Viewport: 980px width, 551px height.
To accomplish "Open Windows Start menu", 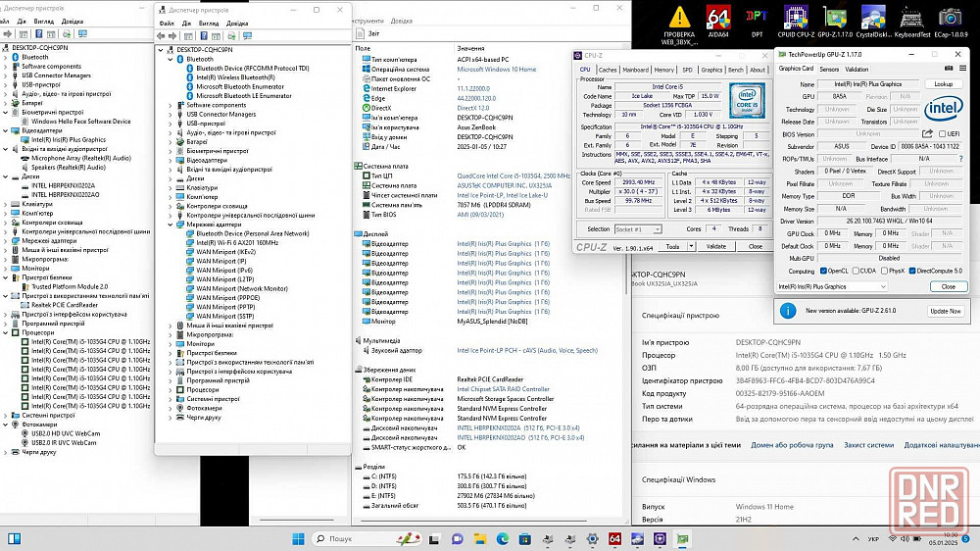I will point(298,538).
